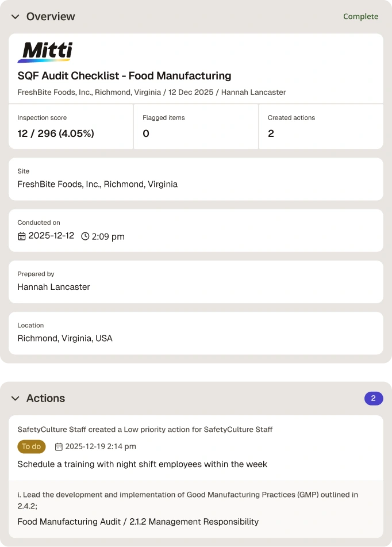Image resolution: width=392 pixels, height=547 pixels.
Task: Click the Complete status label
Action: pyautogui.click(x=360, y=17)
